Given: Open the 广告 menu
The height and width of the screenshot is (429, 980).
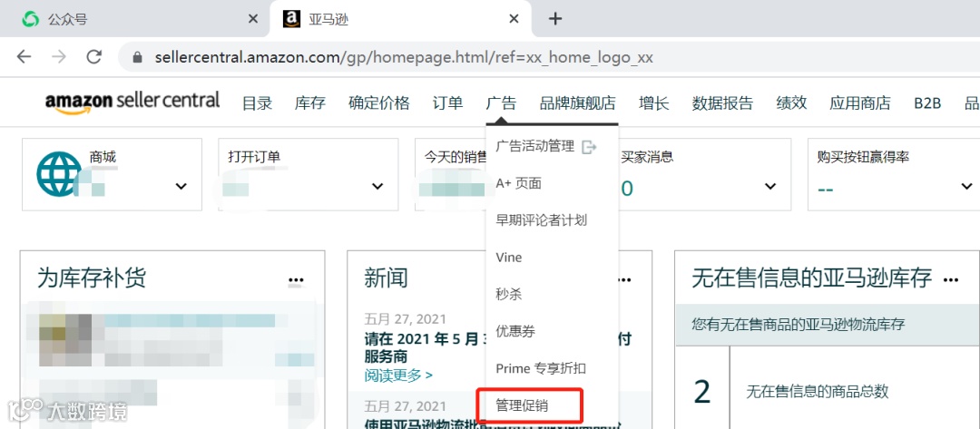Looking at the screenshot, I should 501,103.
